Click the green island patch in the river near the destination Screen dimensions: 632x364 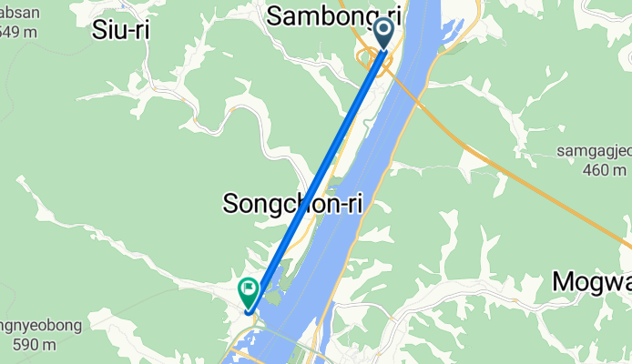[274, 298]
